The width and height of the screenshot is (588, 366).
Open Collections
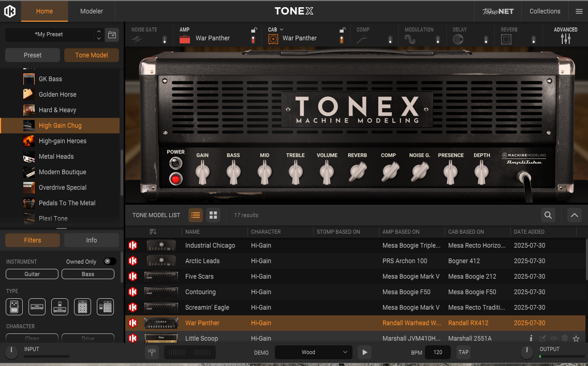[545, 11]
